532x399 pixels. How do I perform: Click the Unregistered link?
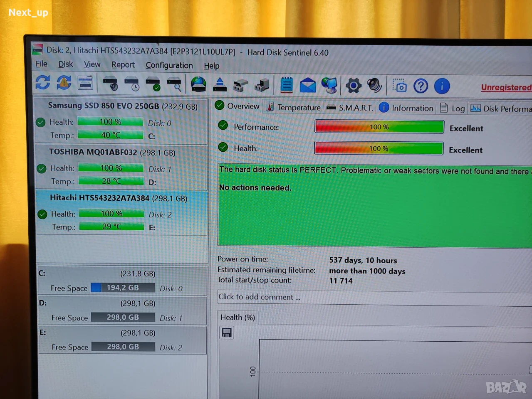pyautogui.click(x=506, y=87)
